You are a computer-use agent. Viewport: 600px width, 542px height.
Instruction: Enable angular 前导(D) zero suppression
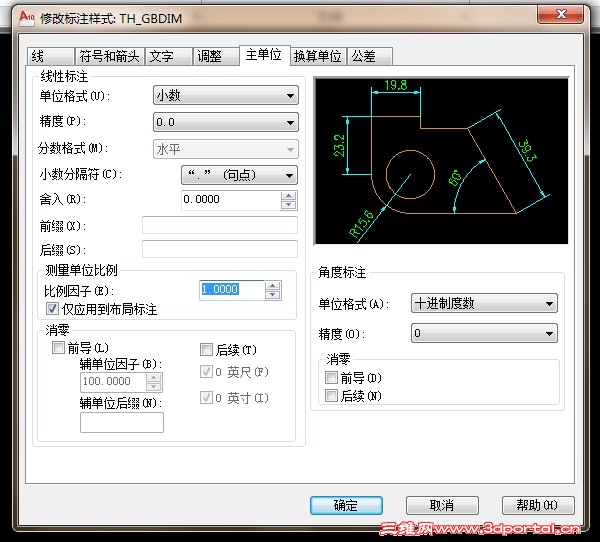(x=331, y=378)
